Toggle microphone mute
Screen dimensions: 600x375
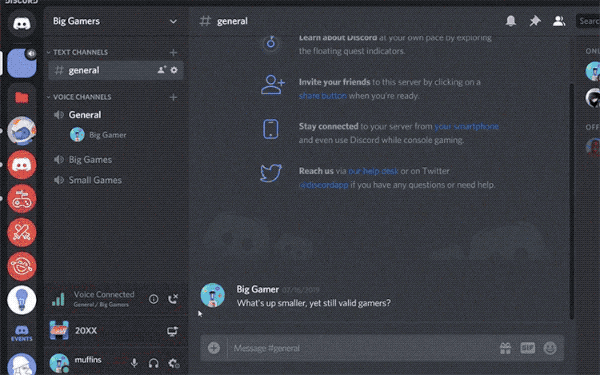(134, 363)
